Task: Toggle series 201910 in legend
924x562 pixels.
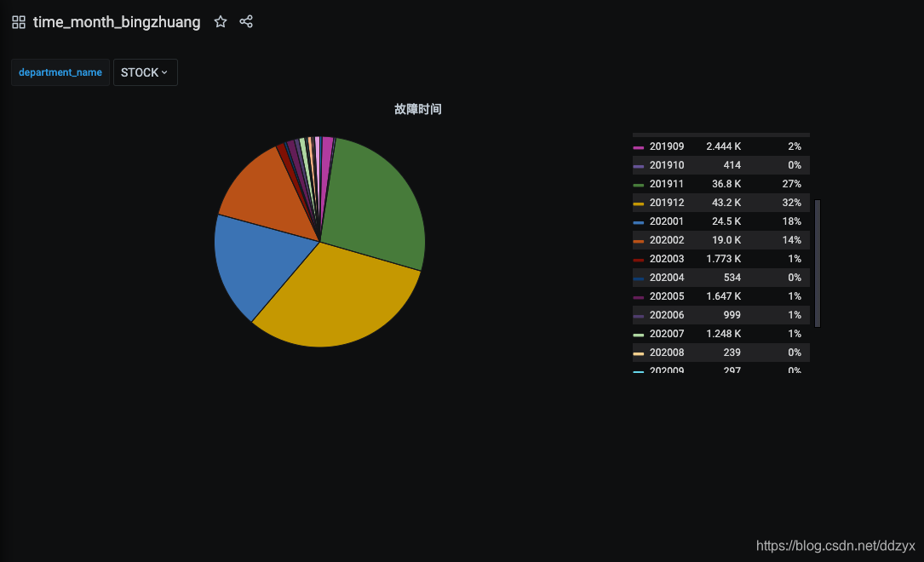Action: coord(667,165)
